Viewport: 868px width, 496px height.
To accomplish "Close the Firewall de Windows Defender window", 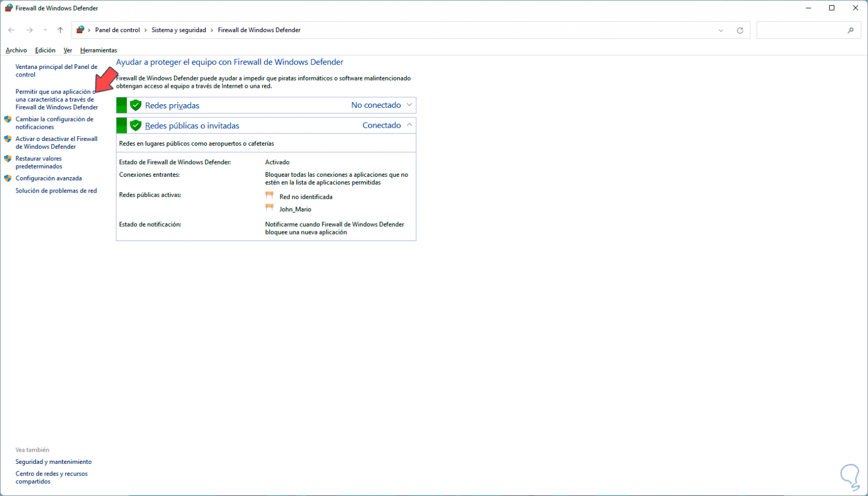I will [x=855, y=8].
